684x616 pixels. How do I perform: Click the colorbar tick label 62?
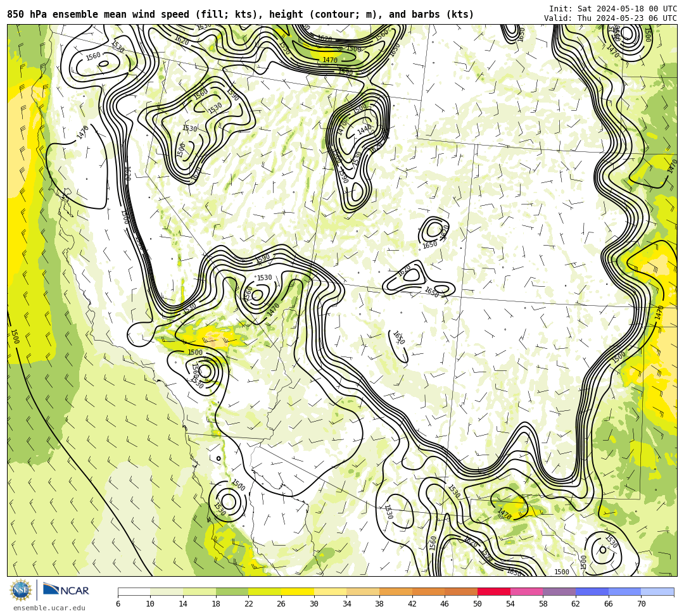(x=576, y=604)
